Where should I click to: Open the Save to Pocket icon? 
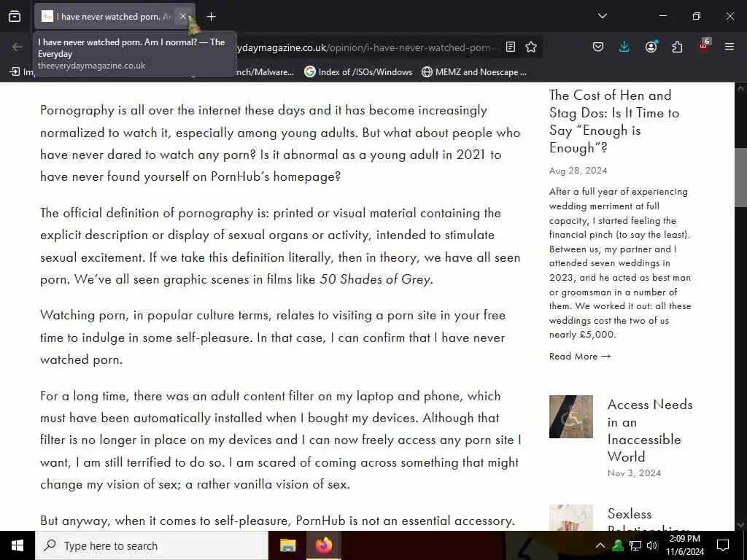coord(598,47)
